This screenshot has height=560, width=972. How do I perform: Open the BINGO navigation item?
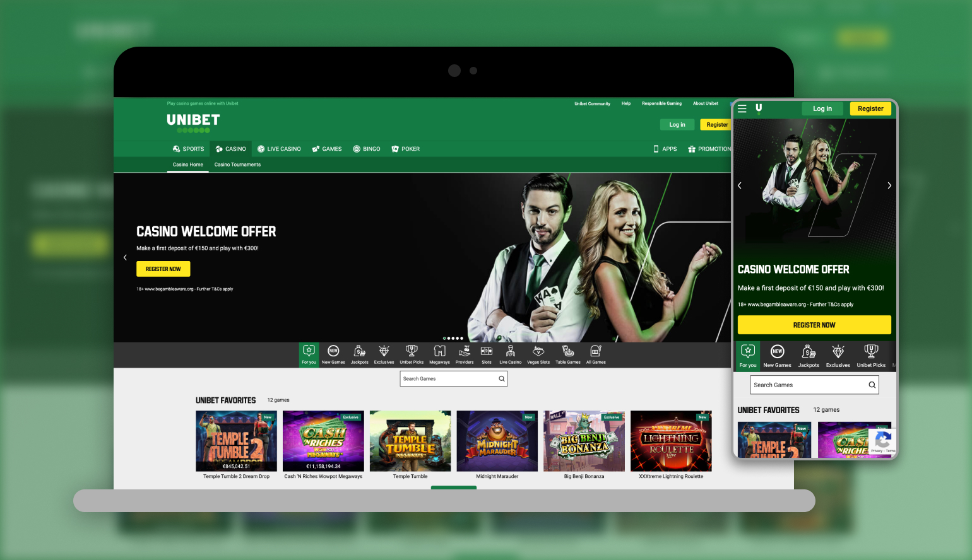(x=367, y=149)
